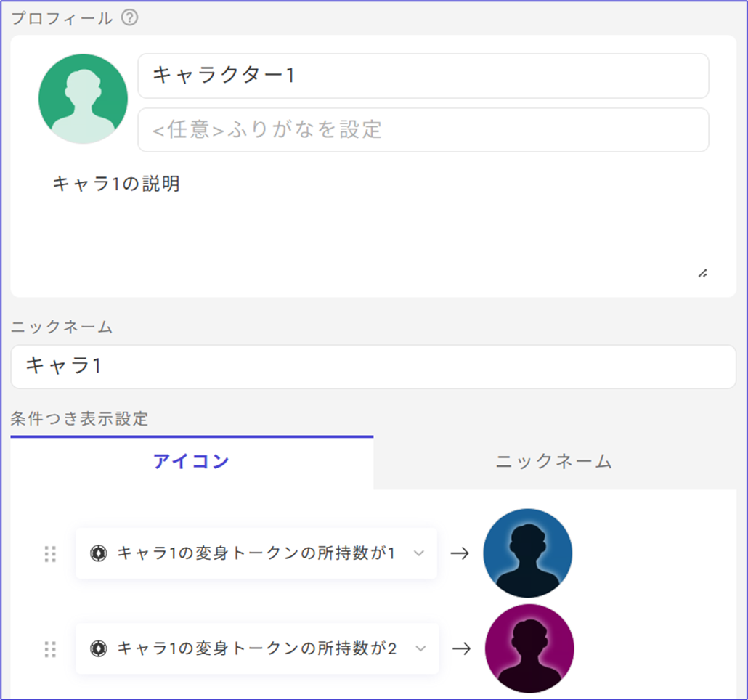The width and height of the screenshot is (748, 700).
Task: Switch to the アイコン tab
Action: pyautogui.click(x=191, y=461)
